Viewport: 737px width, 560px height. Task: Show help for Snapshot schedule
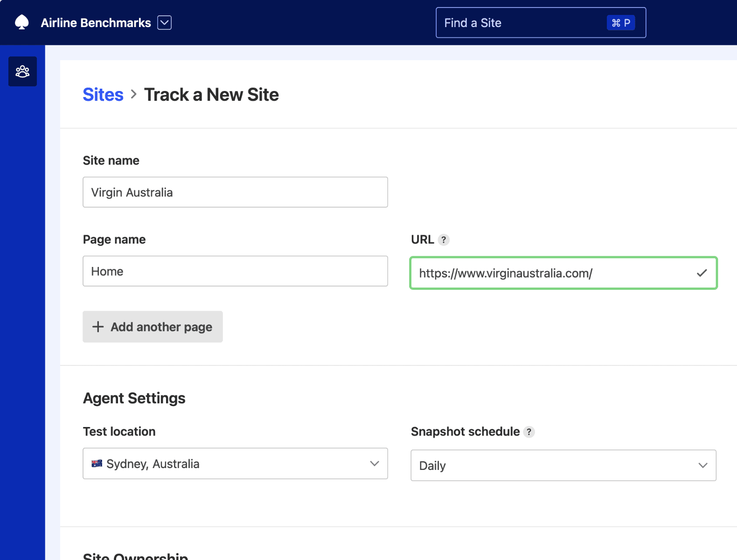point(528,432)
